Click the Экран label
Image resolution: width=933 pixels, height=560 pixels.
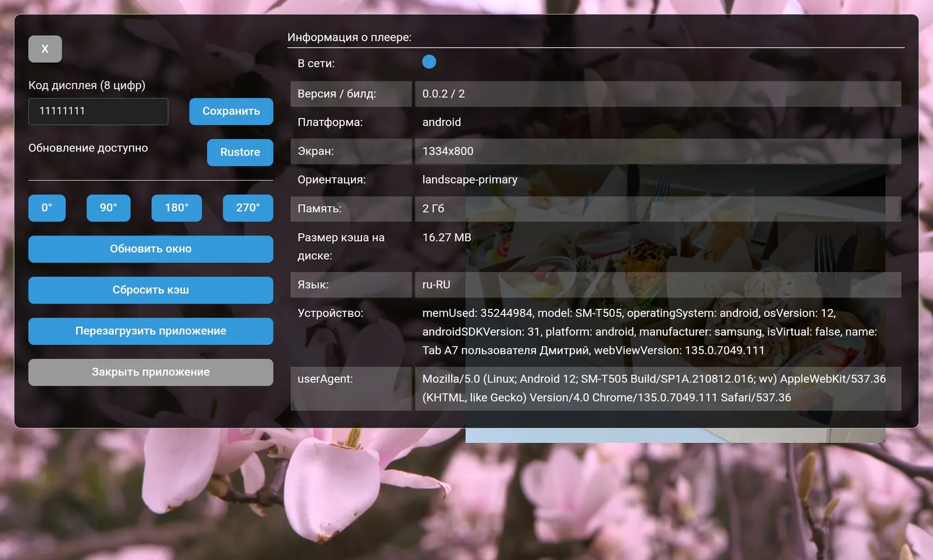tap(315, 151)
